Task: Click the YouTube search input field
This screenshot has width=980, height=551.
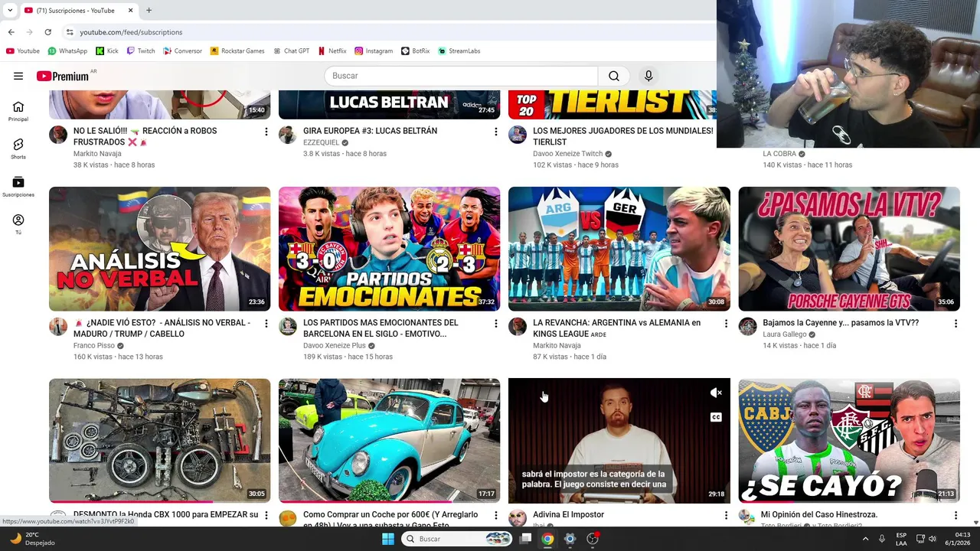Action: (461, 76)
